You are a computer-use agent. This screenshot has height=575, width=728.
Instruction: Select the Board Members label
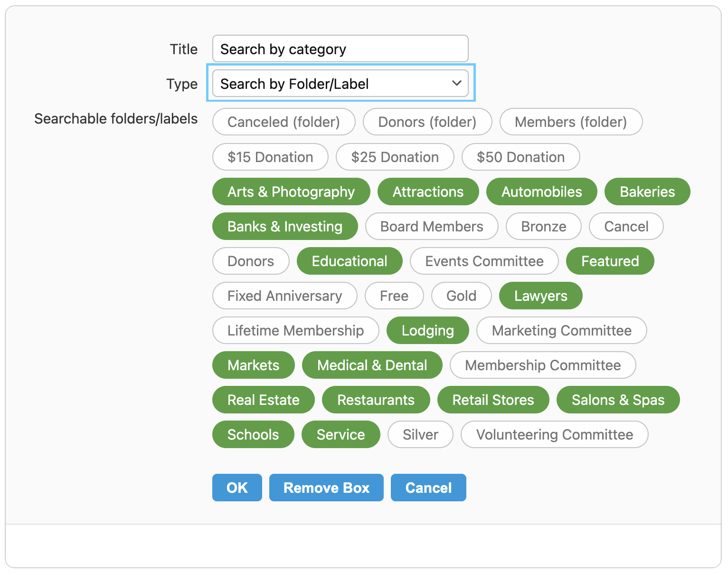coord(432,226)
